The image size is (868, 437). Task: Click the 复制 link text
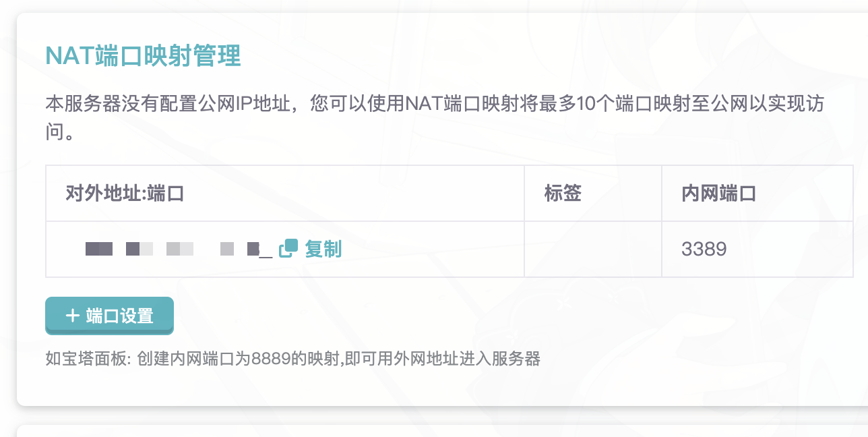coord(323,249)
